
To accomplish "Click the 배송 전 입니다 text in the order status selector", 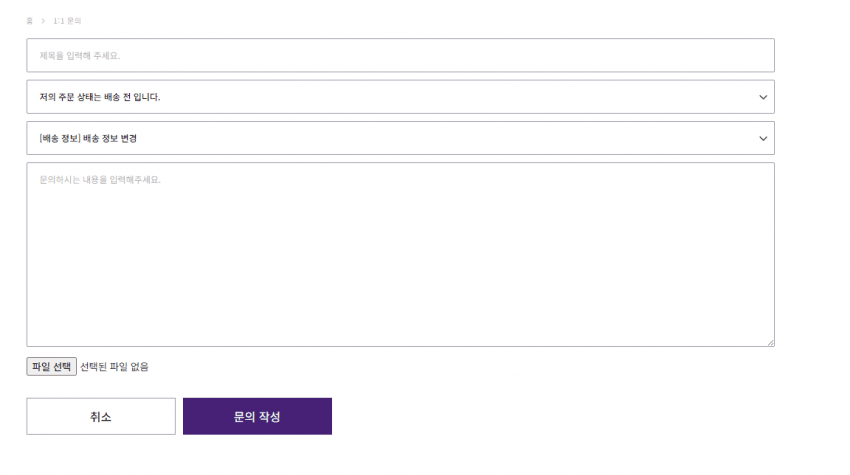I will point(133,97).
